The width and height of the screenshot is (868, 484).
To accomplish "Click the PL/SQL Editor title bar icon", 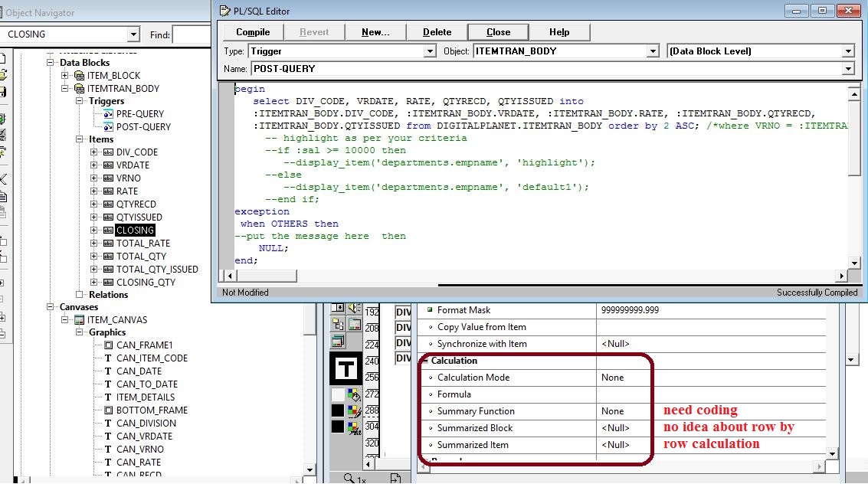I will coord(224,11).
